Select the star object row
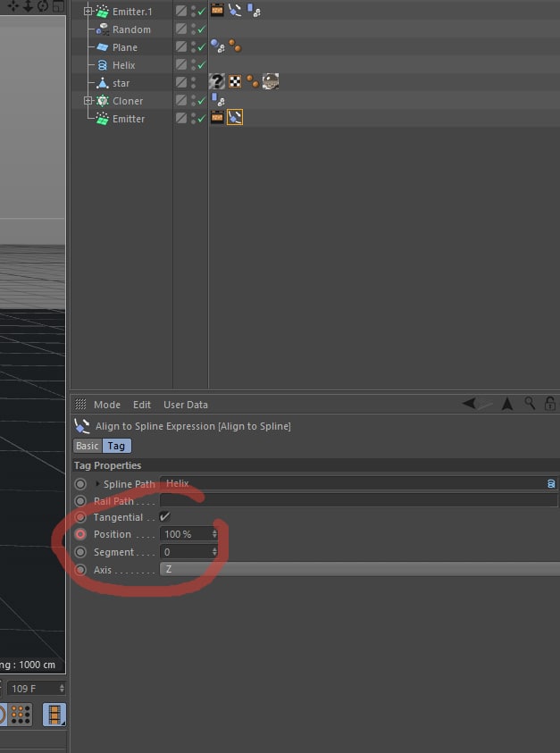Image resolution: width=560 pixels, height=753 pixels. (x=121, y=83)
